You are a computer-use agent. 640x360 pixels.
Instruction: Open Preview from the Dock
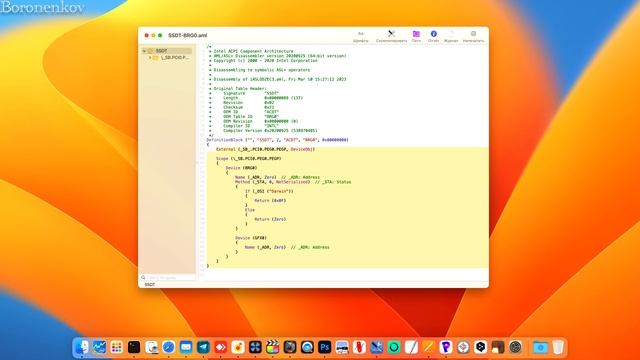tap(151, 347)
